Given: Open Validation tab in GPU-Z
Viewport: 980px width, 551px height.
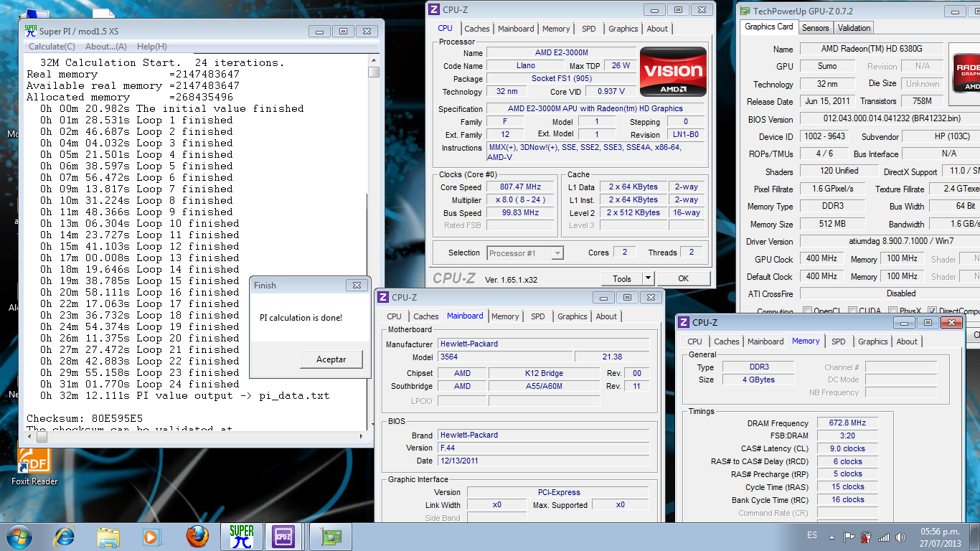Looking at the screenshot, I should [854, 28].
